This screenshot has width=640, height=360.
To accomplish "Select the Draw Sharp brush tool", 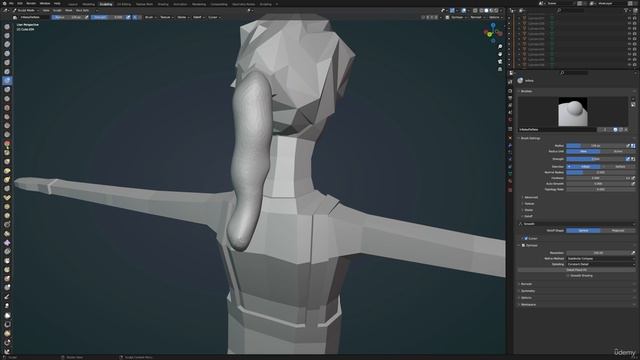I will coord(7,36).
